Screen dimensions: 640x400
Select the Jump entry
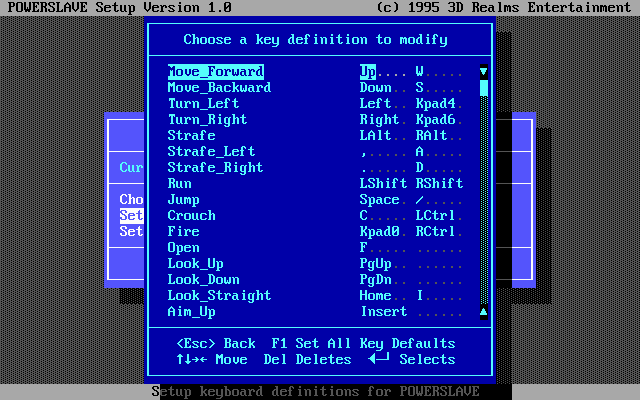click(x=184, y=200)
